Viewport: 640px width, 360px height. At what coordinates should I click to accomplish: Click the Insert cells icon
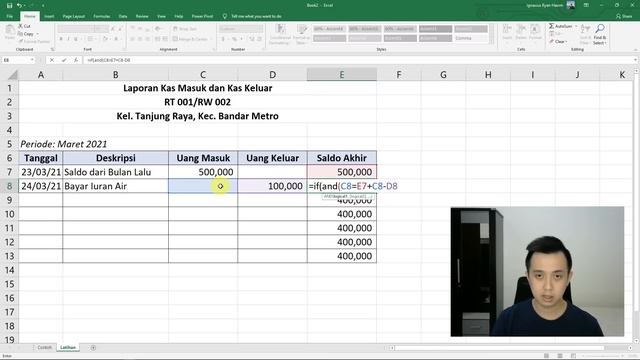click(x=507, y=29)
